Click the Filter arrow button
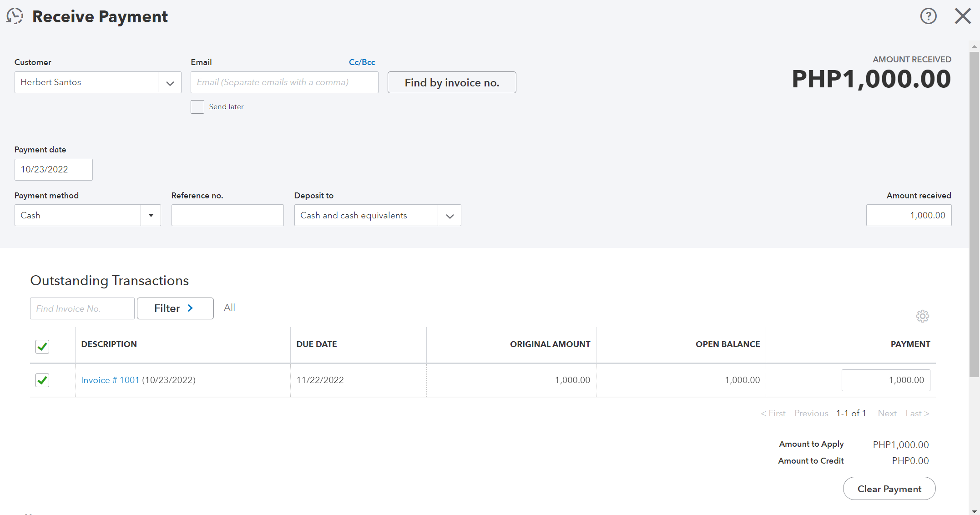The image size is (980, 515). click(175, 308)
